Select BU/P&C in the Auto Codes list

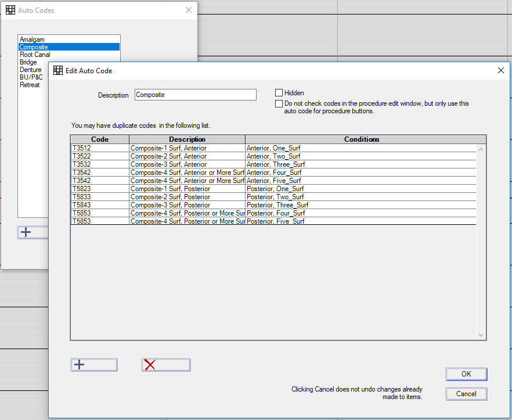pyautogui.click(x=33, y=77)
